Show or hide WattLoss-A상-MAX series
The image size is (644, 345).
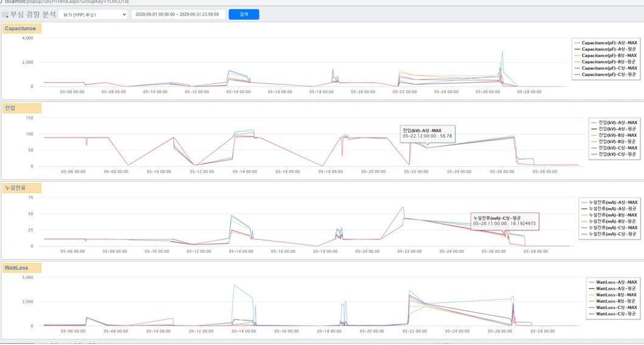pos(613,282)
